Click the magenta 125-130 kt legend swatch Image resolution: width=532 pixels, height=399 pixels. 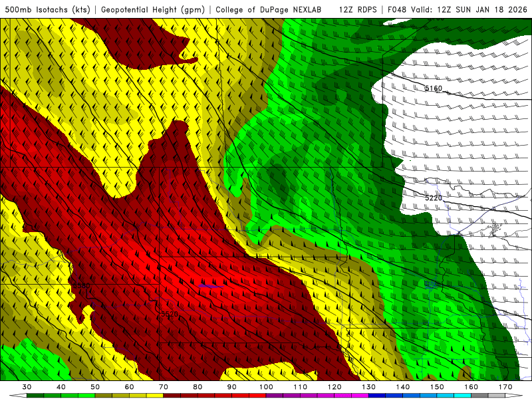(360, 396)
